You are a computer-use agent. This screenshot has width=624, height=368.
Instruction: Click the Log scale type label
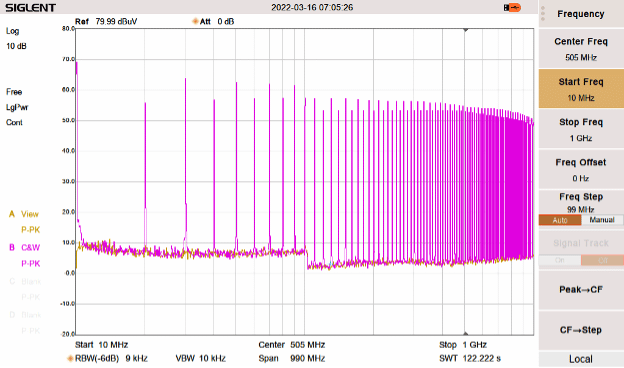click(x=12, y=31)
